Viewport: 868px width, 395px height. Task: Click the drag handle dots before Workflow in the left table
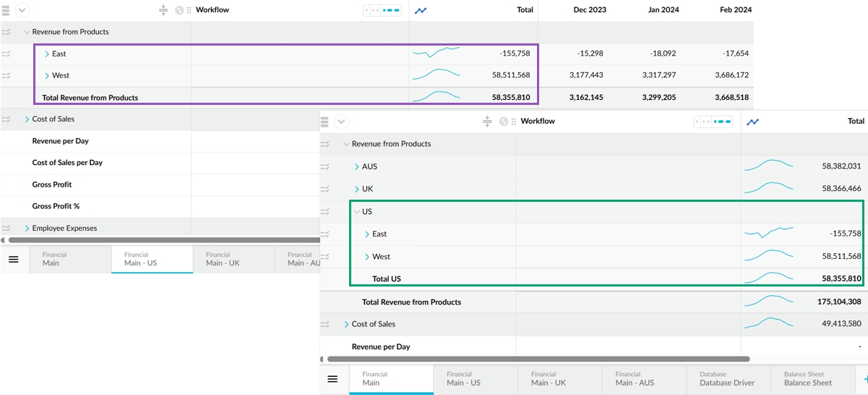tap(189, 10)
